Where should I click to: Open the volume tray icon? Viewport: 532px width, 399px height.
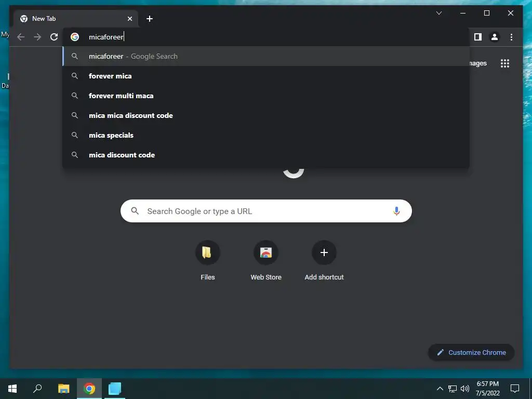pyautogui.click(x=465, y=389)
